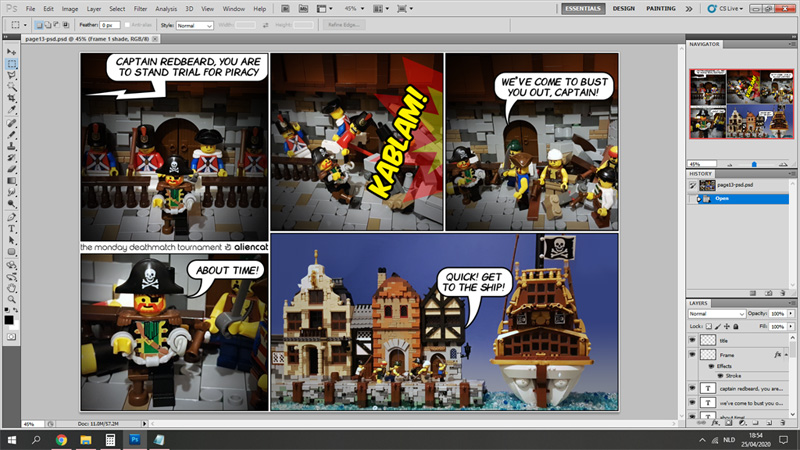Open the Fill slider flyout arrow
The height and width of the screenshot is (450, 800).
(x=791, y=327)
